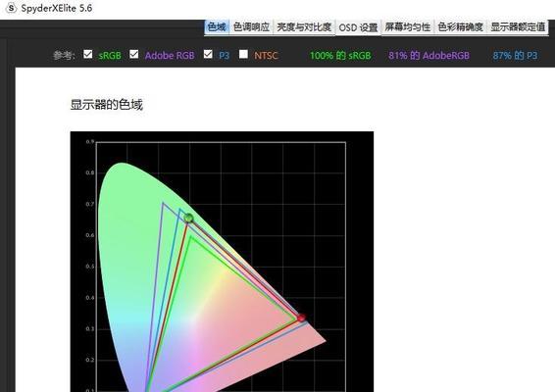Screen dimensions: 555x392
Task: Click the SpyderXElite 5.6 window title
Action: (x=57, y=8)
